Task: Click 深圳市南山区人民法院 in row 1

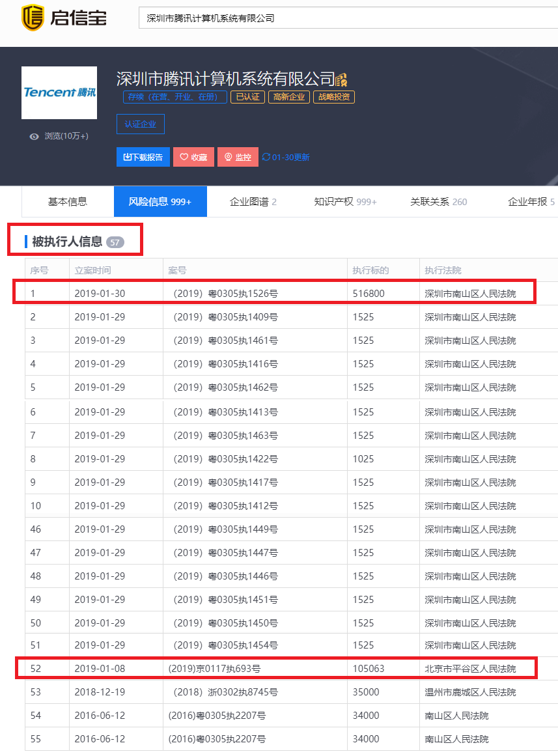Action: pos(470,294)
